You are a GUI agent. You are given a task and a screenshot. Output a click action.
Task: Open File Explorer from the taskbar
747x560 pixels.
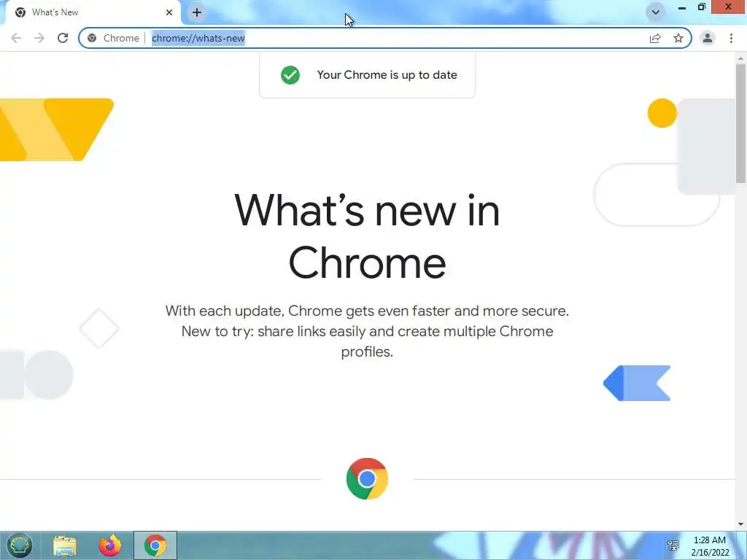pyautogui.click(x=65, y=545)
